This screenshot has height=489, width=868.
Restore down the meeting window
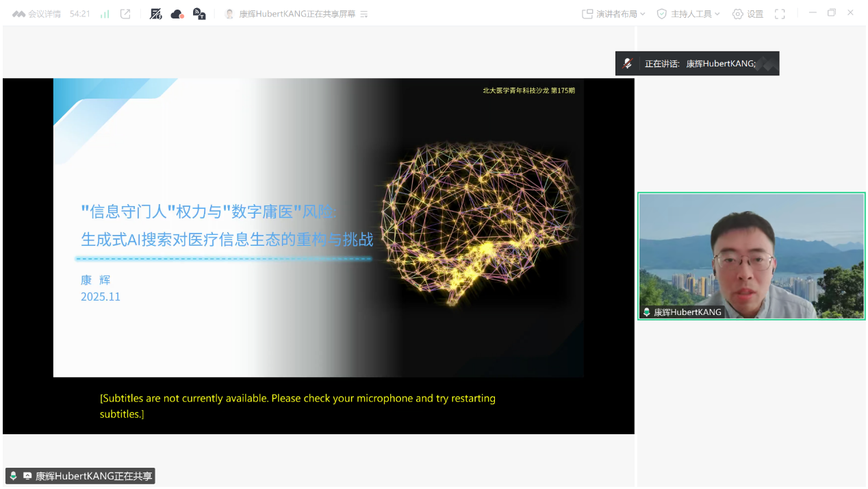[x=832, y=13]
